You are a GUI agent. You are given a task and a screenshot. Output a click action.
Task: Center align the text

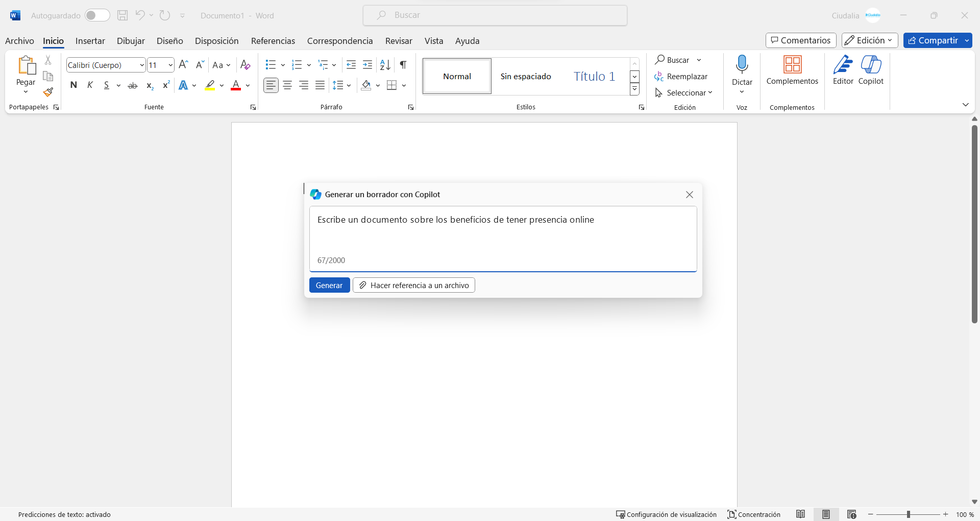tap(287, 85)
